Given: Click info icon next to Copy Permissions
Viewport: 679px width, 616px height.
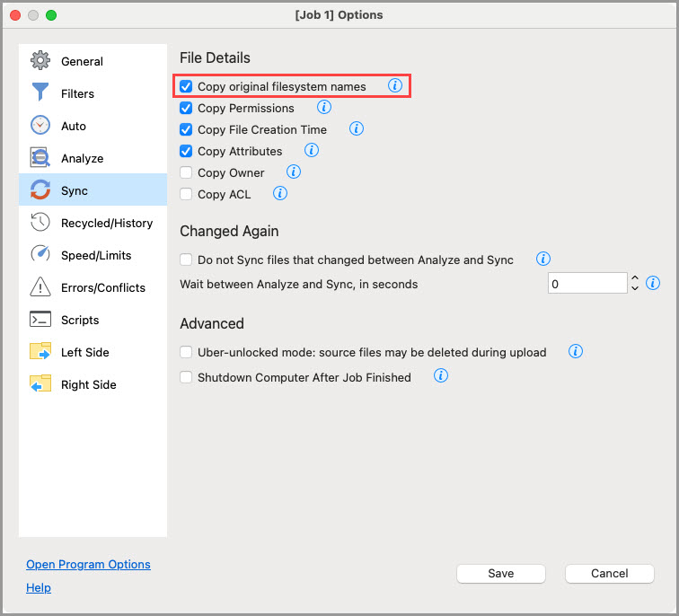Looking at the screenshot, I should click(x=323, y=108).
